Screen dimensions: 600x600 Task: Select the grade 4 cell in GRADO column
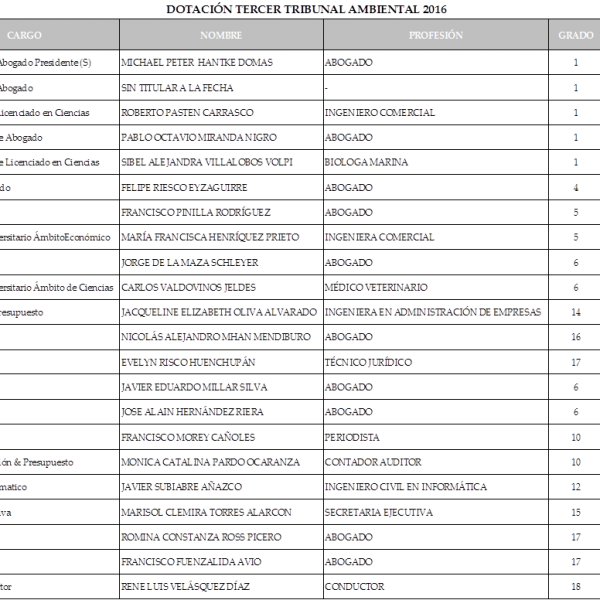576,187
